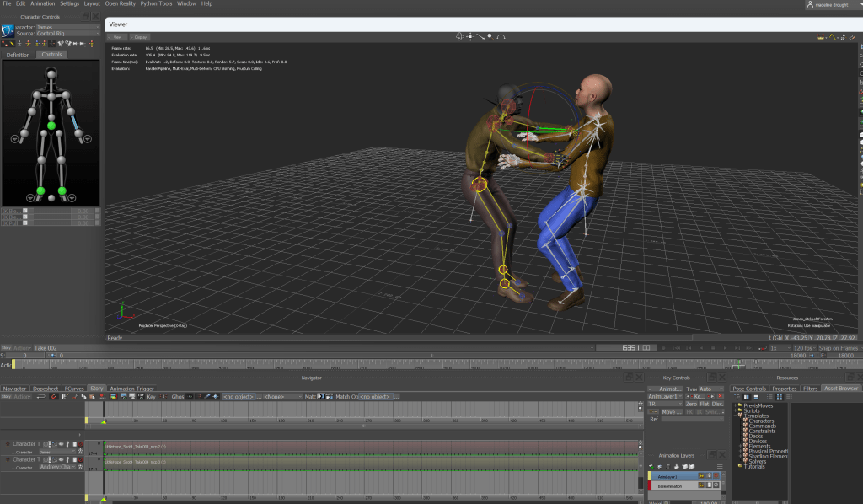Click the razor tool icon in the Story toolbar
The height and width of the screenshot is (504, 863).
[x=77, y=396]
